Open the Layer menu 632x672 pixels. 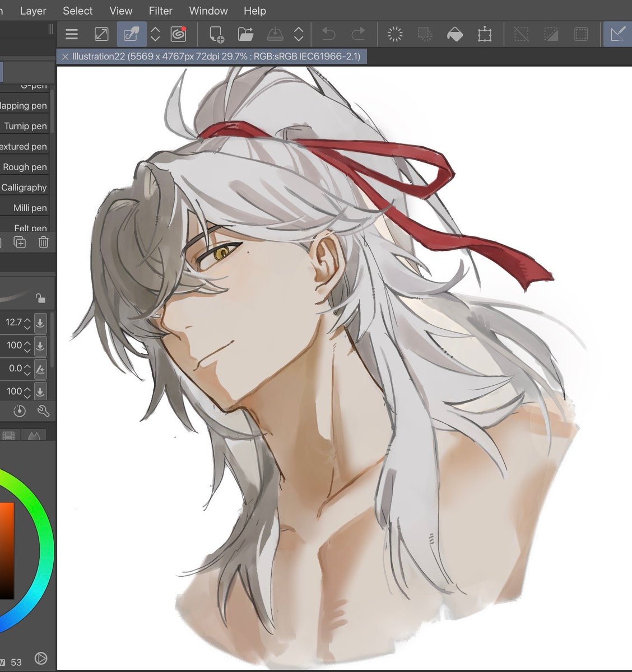coord(33,11)
